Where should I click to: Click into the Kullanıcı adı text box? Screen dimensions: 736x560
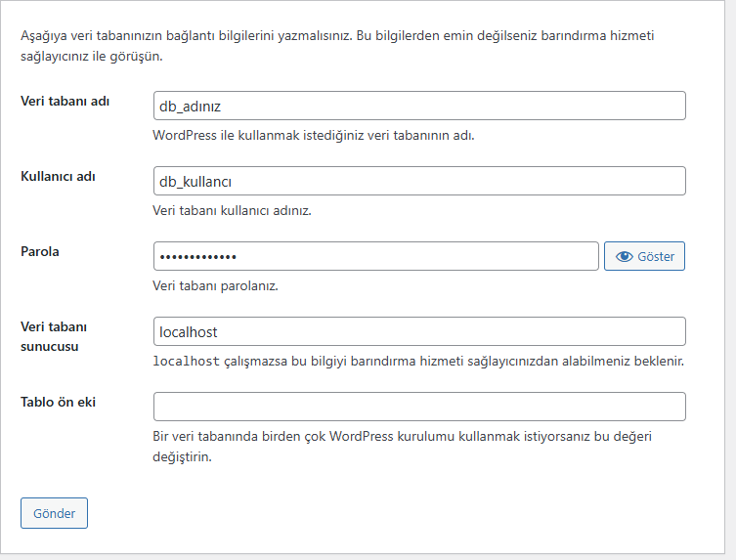point(419,181)
